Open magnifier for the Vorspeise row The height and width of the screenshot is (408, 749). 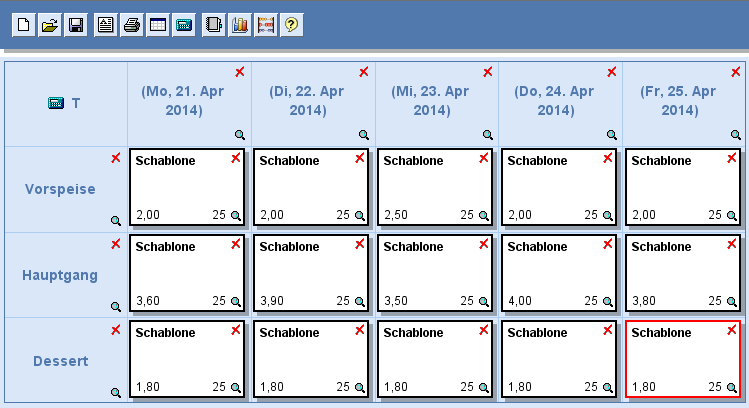(116, 221)
